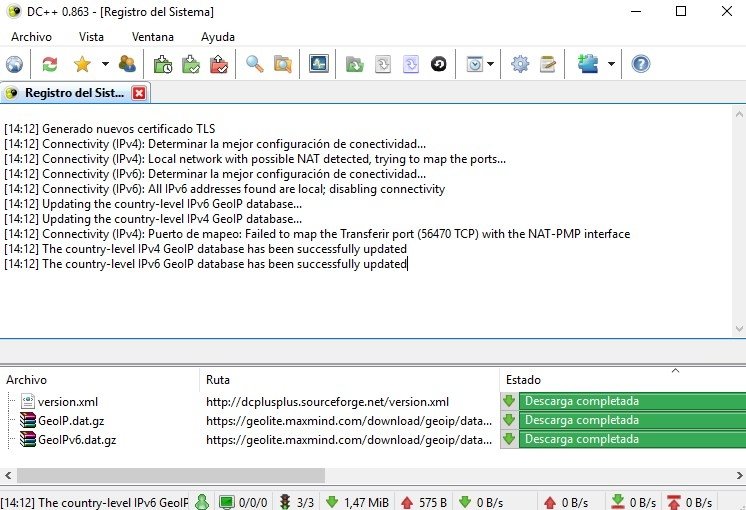
Task: Click Open File List folder icon
Action: pos(354,64)
